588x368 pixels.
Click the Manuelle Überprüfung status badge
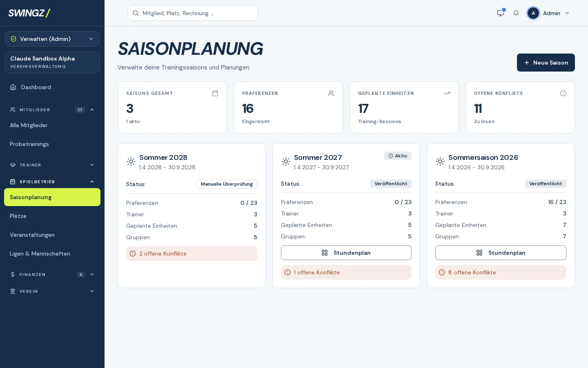coord(227,184)
